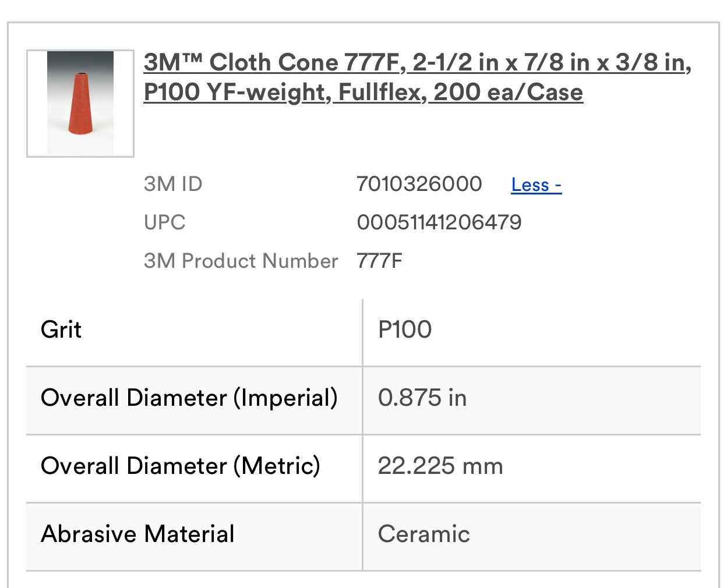This screenshot has width=727, height=588.
Task: Click the Overall Diameter (Imperial) label
Action: 189,398
